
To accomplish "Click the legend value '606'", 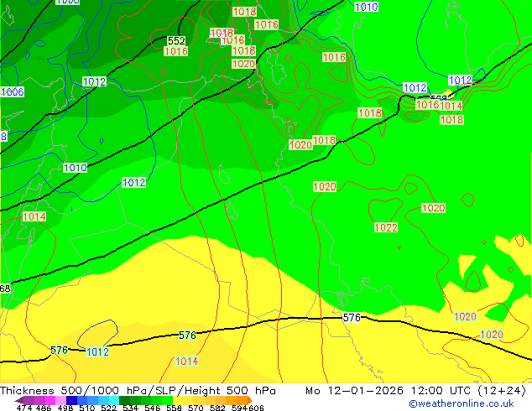I will [256, 408].
